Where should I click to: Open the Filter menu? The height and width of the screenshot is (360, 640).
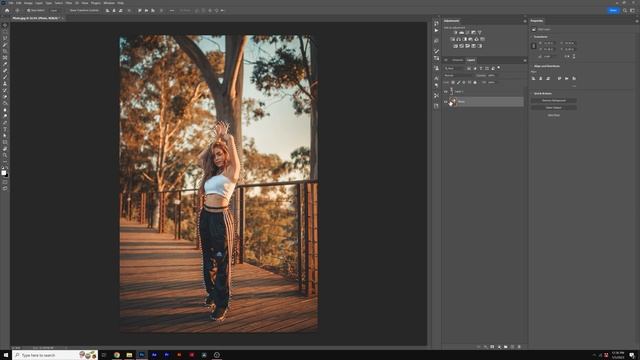click(69, 3)
